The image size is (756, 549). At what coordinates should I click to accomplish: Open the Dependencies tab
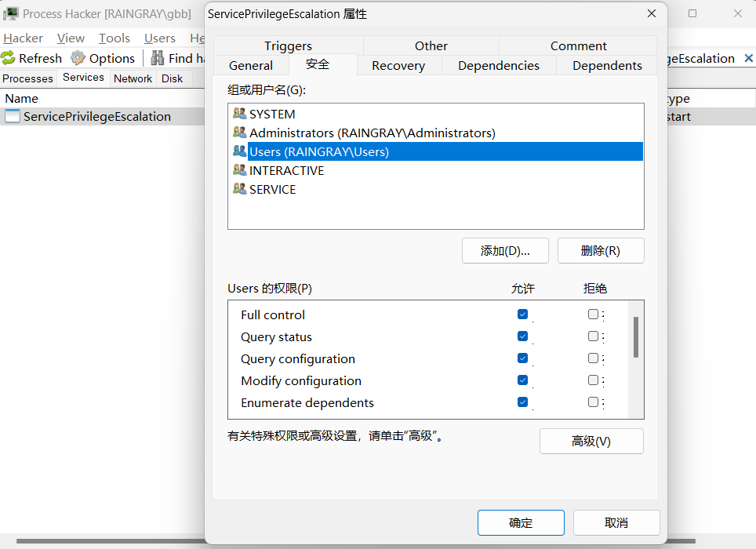pos(499,66)
